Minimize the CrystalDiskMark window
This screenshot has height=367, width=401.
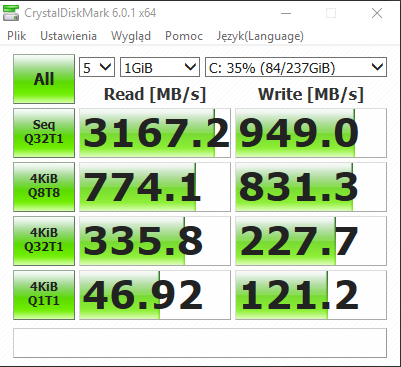(286, 13)
